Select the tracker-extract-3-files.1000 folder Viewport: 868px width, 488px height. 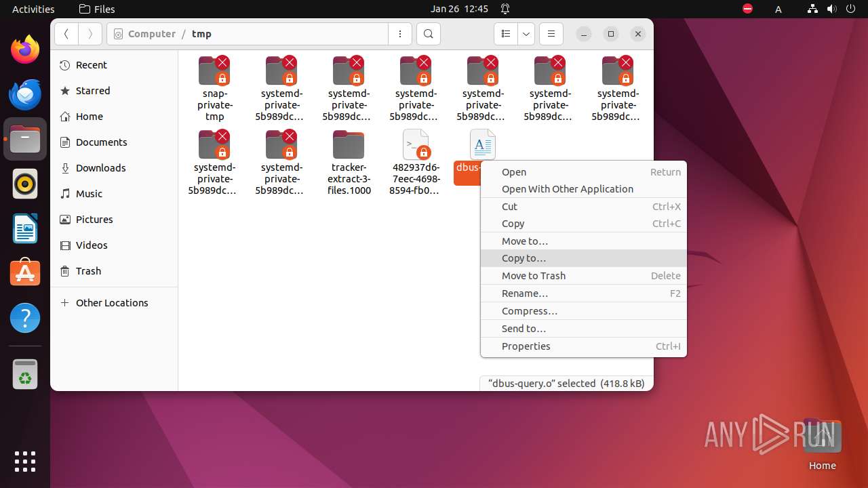point(349,163)
